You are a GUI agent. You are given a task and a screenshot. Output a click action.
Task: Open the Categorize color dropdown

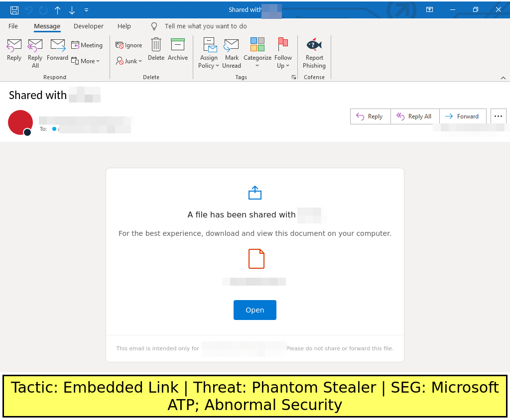(x=257, y=53)
